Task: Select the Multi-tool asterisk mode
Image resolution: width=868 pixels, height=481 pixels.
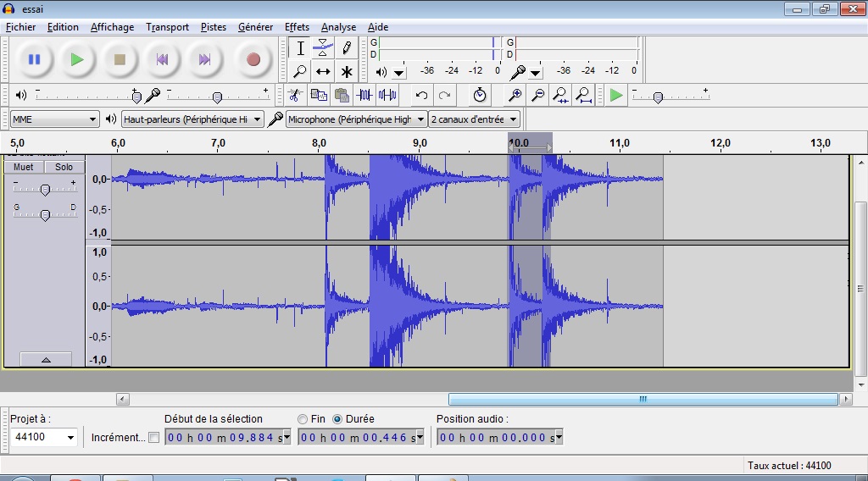Action: [347, 71]
